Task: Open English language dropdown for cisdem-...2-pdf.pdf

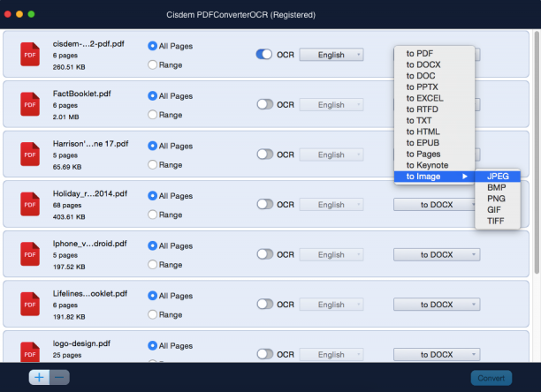Action: 331,55
